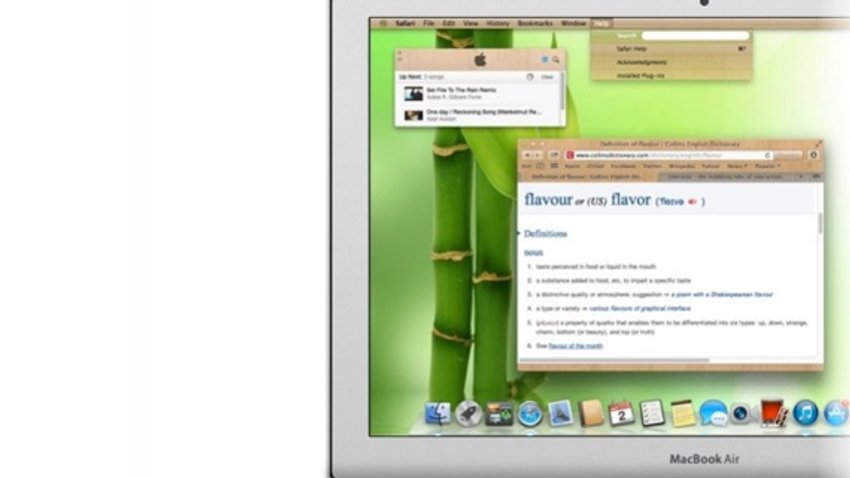Open Finder from the Dock
The height and width of the screenshot is (478, 850).
[x=437, y=414]
